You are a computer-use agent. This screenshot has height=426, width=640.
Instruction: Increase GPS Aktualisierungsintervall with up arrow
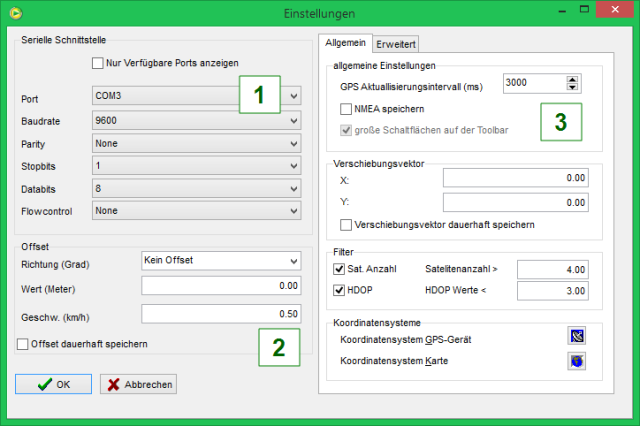click(573, 80)
